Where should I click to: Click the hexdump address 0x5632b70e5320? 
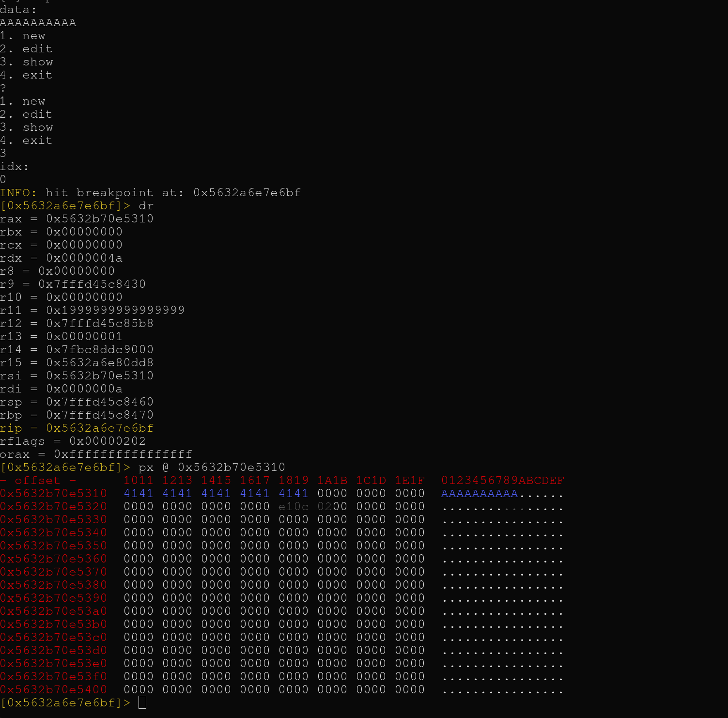pyautogui.click(x=53, y=507)
